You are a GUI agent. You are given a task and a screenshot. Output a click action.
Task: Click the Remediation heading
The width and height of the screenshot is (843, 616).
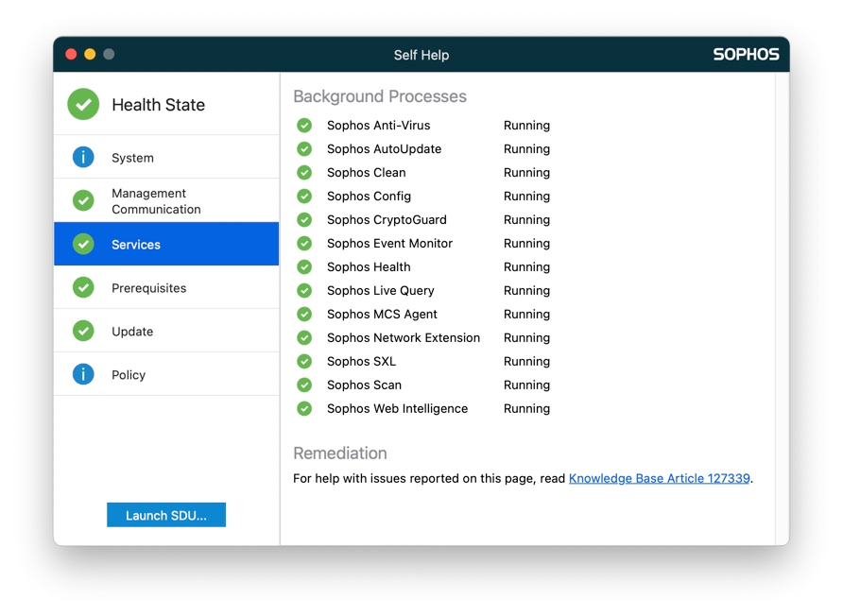pyautogui.click(x=340, y=453)
